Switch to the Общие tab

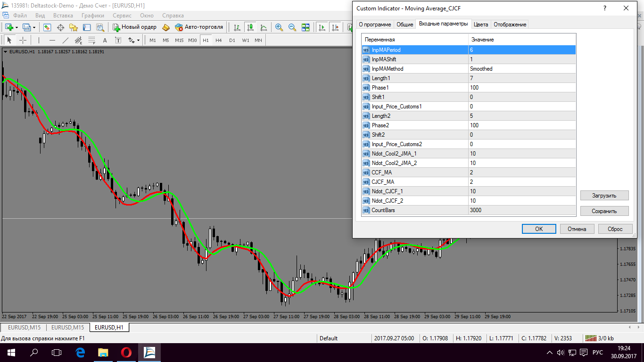click(x=405, y=25)
